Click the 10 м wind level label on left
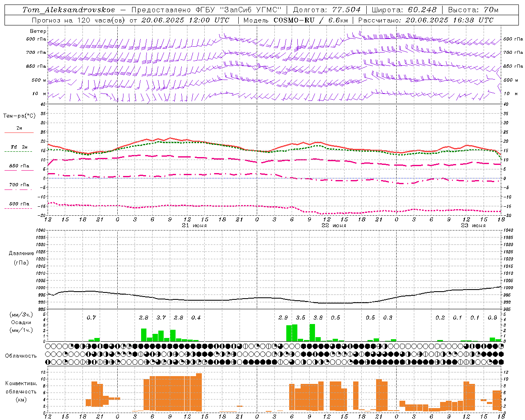Image resolution: width=525 pixels, height=420 pixels. click(x=39, y=94)
